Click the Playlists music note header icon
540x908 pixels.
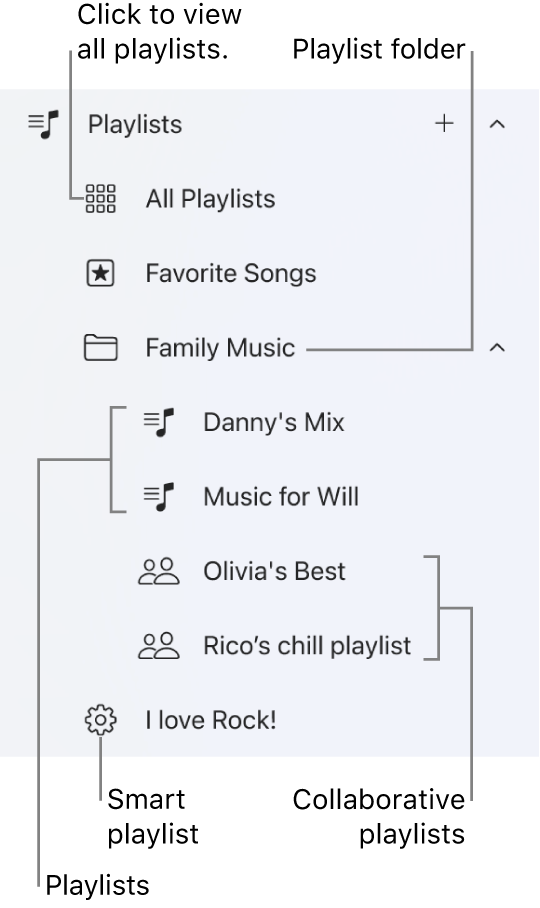click(43, 125)
